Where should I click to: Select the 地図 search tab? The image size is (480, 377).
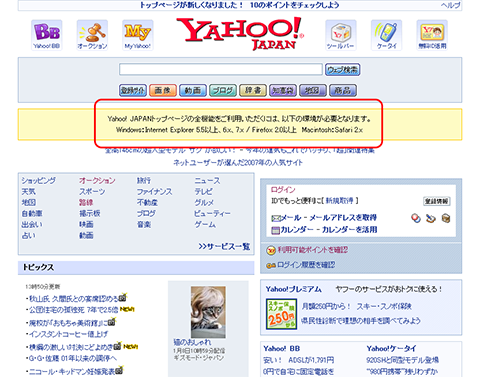(x=313, y=90)
